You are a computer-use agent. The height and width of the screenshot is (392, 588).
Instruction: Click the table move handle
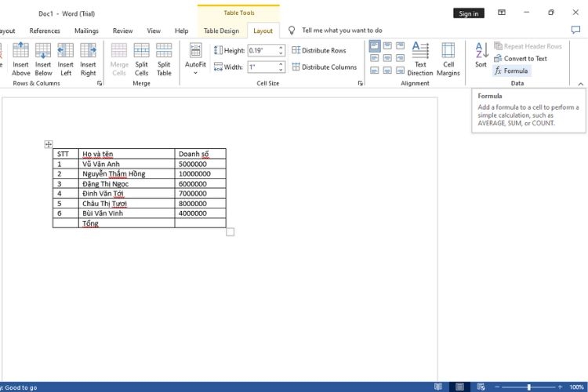point(49,144)
